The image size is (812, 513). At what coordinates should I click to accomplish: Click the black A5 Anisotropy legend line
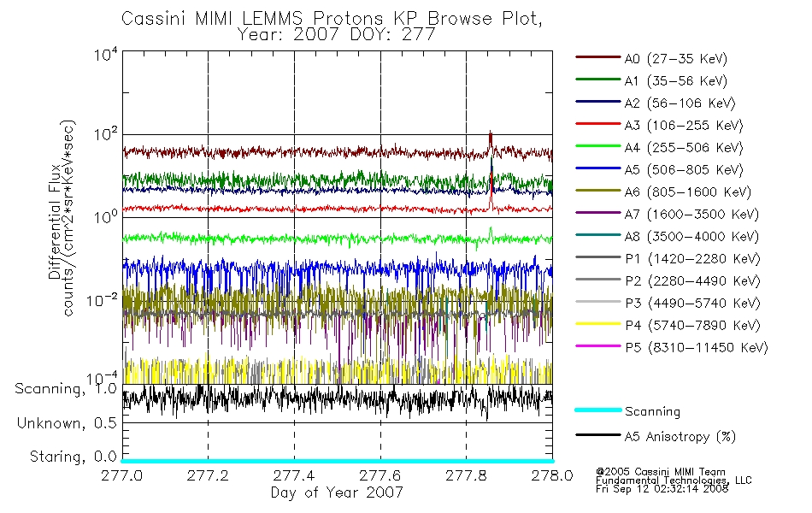click(598, 434)
